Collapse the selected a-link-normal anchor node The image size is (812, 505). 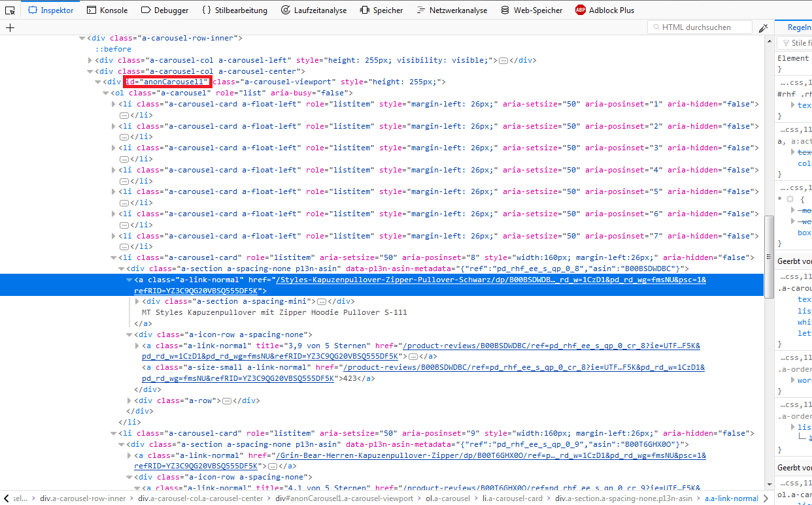pyautogui.click(x=129, y=280)
